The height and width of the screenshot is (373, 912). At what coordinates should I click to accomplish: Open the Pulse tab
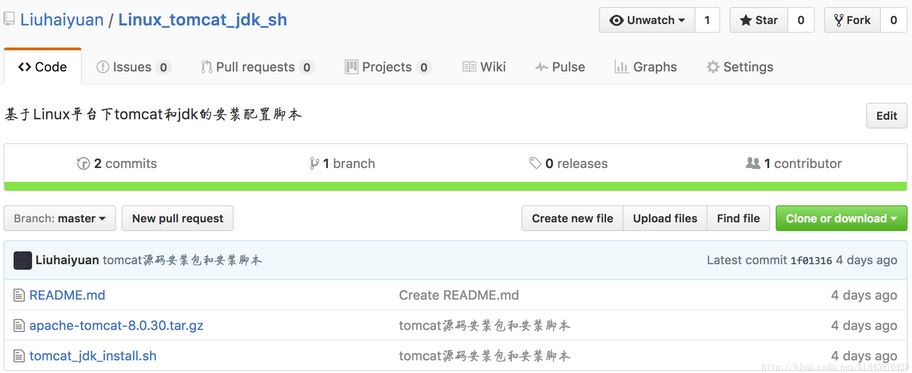(560, 67)
